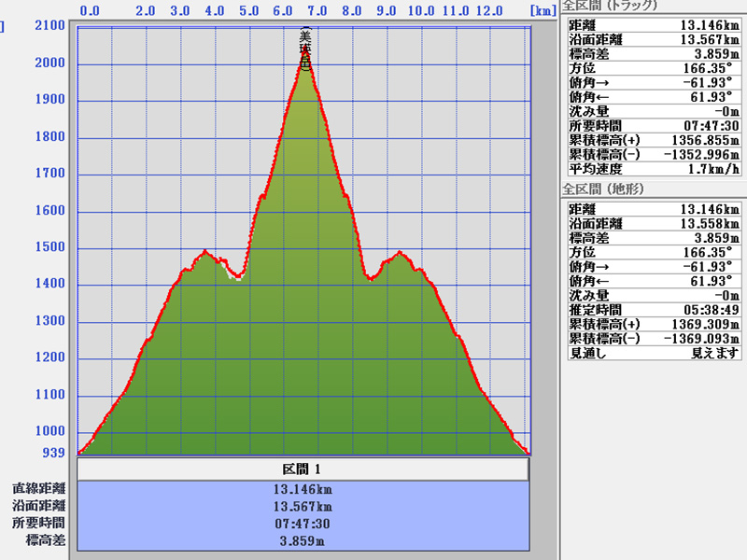
Task: Click the 沿面距離 13.567km row below the graph
Action: (x=303, y=506)
